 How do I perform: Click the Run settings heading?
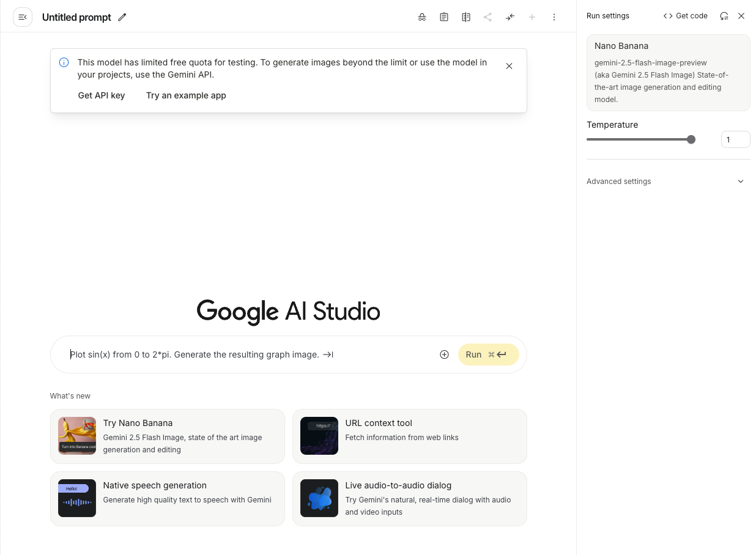click(x=608, y=16)
